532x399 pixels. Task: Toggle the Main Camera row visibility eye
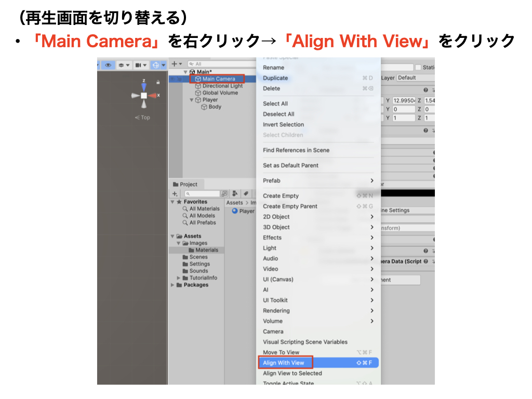pyautogui.click(x=172, y=79)
